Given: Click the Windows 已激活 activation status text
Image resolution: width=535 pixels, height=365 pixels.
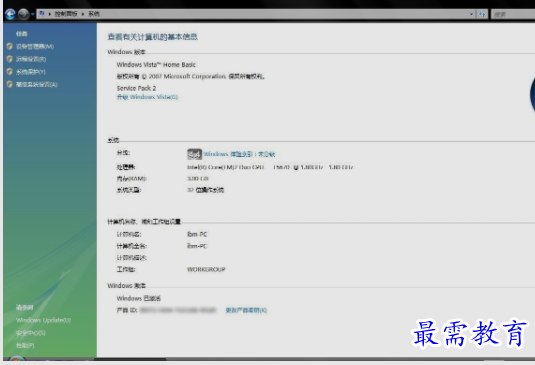Looking at the screenshot, I should [x=138, y=298].
